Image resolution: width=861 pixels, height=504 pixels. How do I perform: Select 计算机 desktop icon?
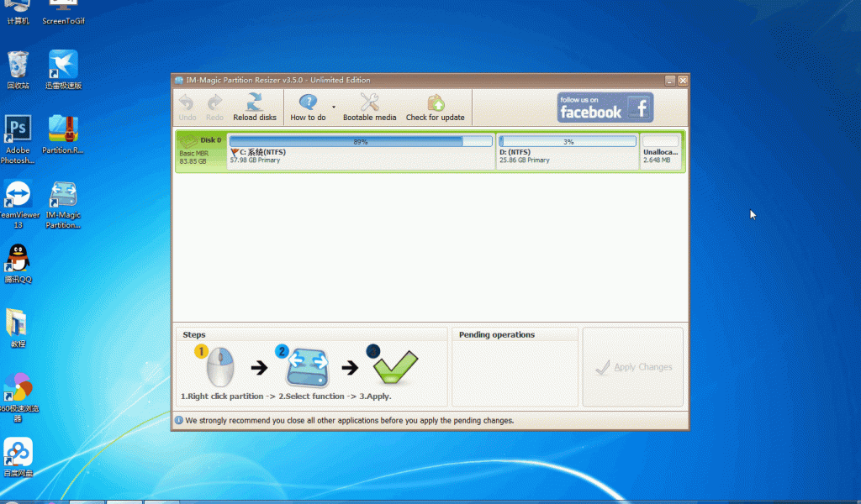coord(18,13)
